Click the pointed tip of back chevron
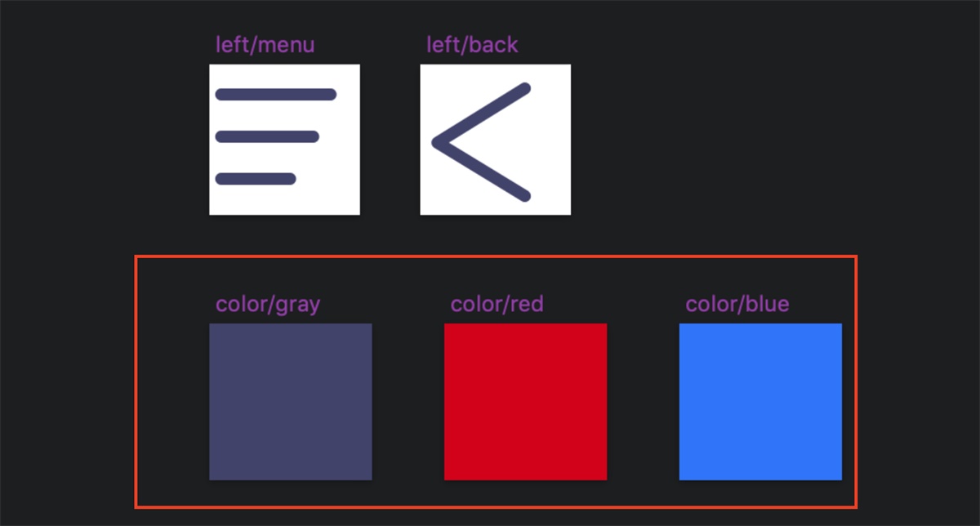Screen dimensions: 980x526 [438, 143]
